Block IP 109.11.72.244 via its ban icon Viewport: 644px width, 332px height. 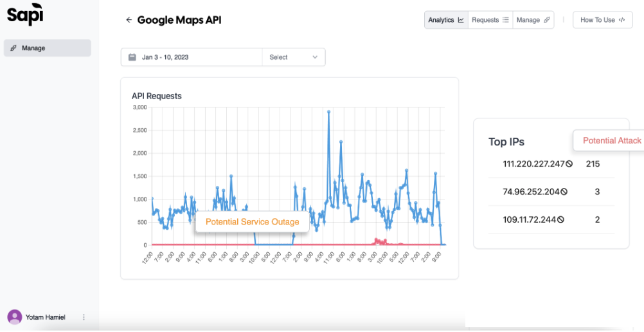point(560,219)
